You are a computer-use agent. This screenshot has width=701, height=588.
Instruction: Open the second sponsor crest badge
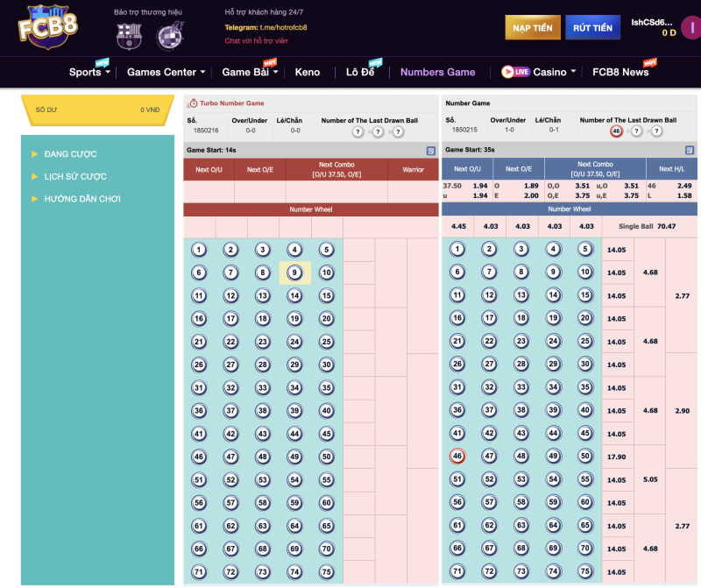pos(170,36)
